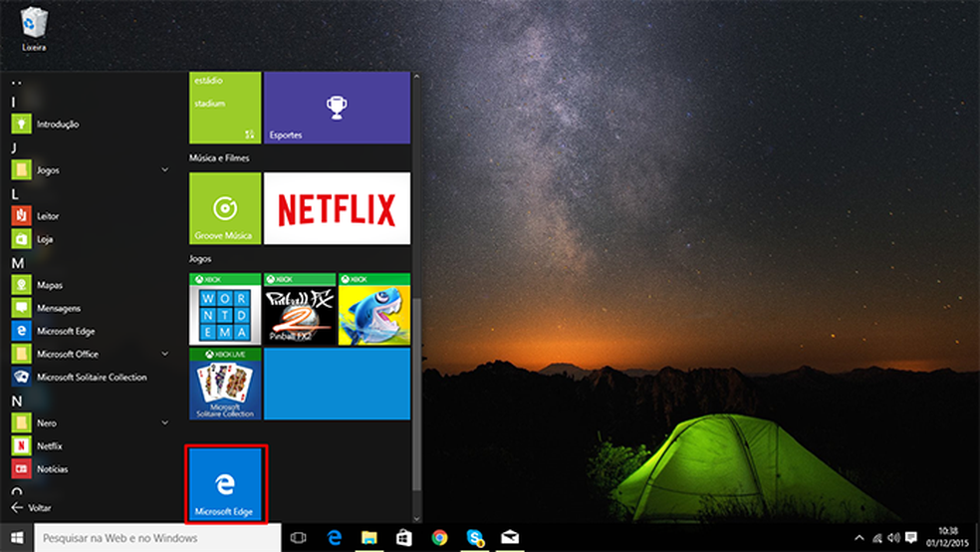Expand the Microsoft Office folder

pos(165,354)
